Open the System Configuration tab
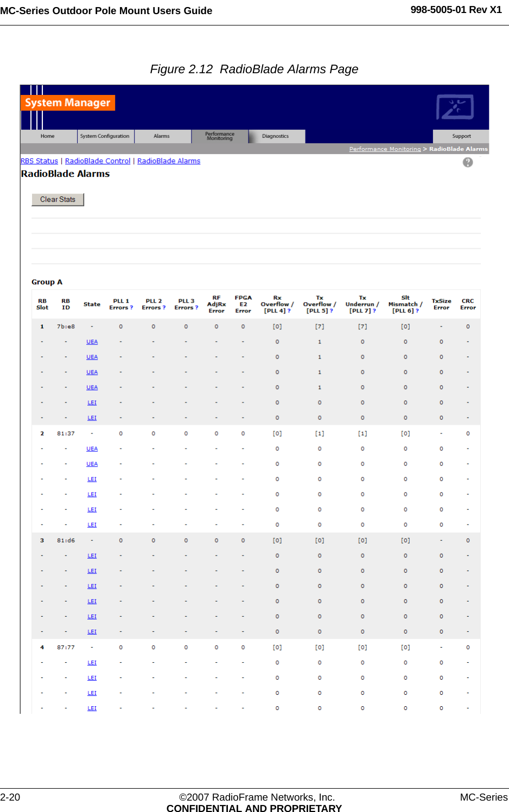This screenshot has width=509, height=812. (105, 136)
